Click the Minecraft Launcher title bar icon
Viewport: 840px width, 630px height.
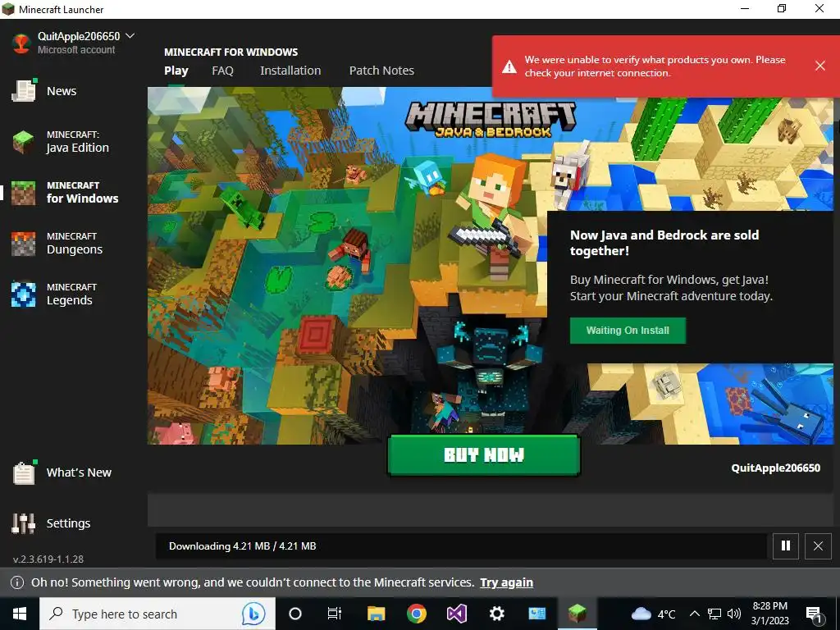pyautogui.click(x=8, y=9)
